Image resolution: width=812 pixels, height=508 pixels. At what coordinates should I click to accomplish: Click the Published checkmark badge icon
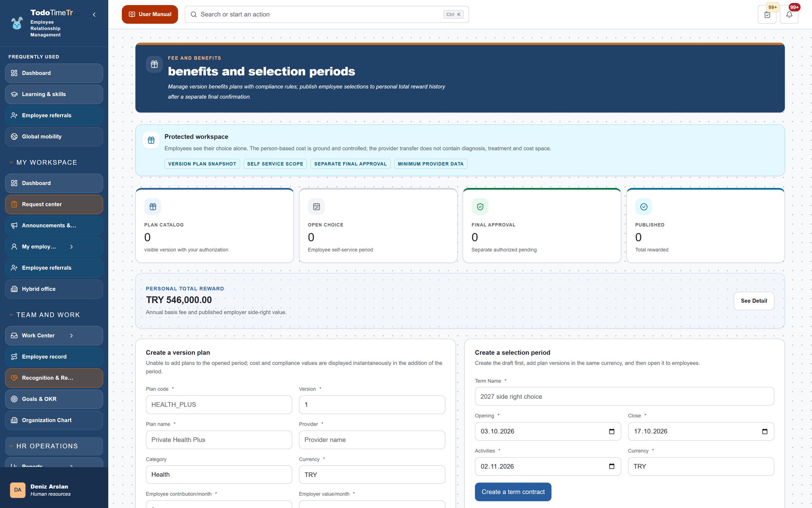click(x=644, y=207)
